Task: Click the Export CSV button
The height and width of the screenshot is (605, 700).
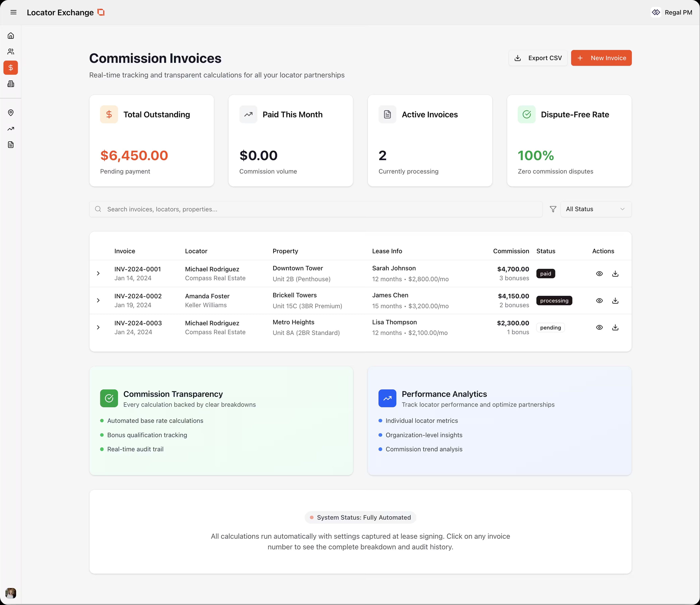Action: click(x=538, y=58)
